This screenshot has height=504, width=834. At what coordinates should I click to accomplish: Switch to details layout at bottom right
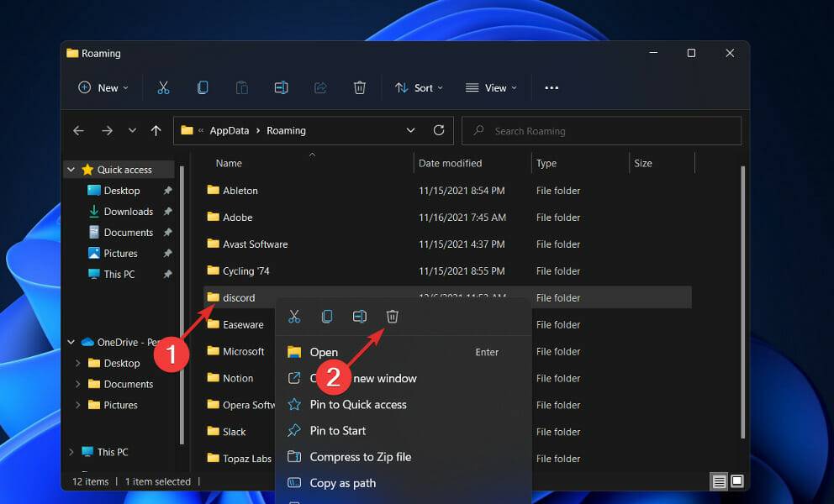tap(720, 481)
